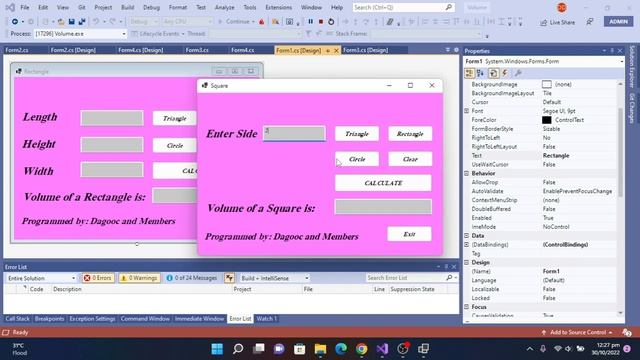Expand the Font property

click(x=467, y=111)
